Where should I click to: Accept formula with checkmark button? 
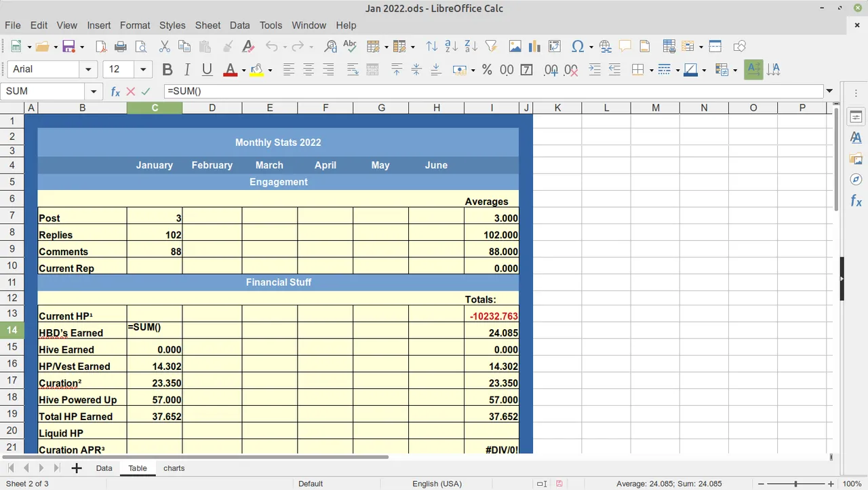tap(145, 92)
